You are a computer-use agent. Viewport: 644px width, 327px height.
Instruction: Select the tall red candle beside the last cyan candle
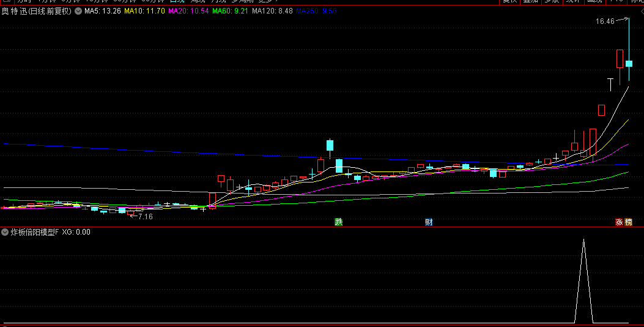pyautogui.click(x=620, y=59)
